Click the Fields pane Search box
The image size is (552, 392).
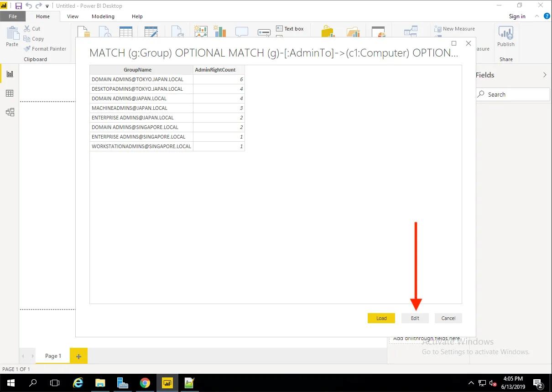pyautogui.click(x=513, y=94)
